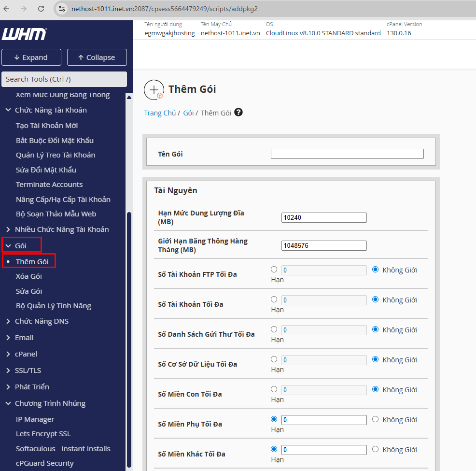476x471 pixels.
Task: Click the browser forward arrow
Action: coord(23,9)
